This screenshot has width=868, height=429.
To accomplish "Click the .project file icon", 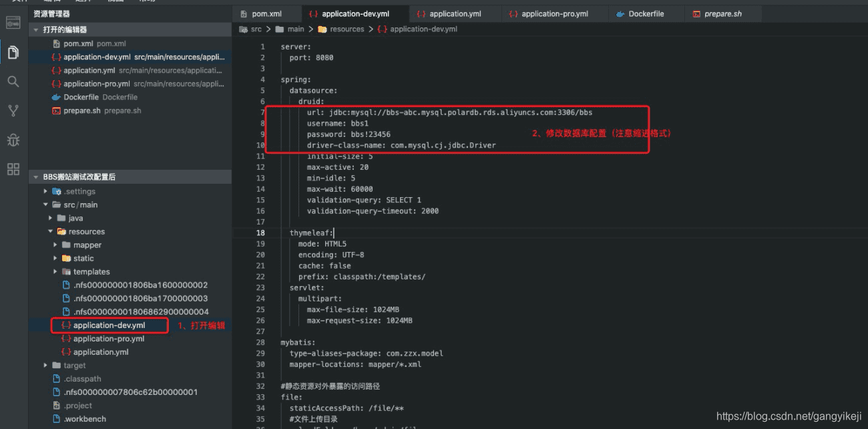I will pyautogui.click(x=57, y=405).
